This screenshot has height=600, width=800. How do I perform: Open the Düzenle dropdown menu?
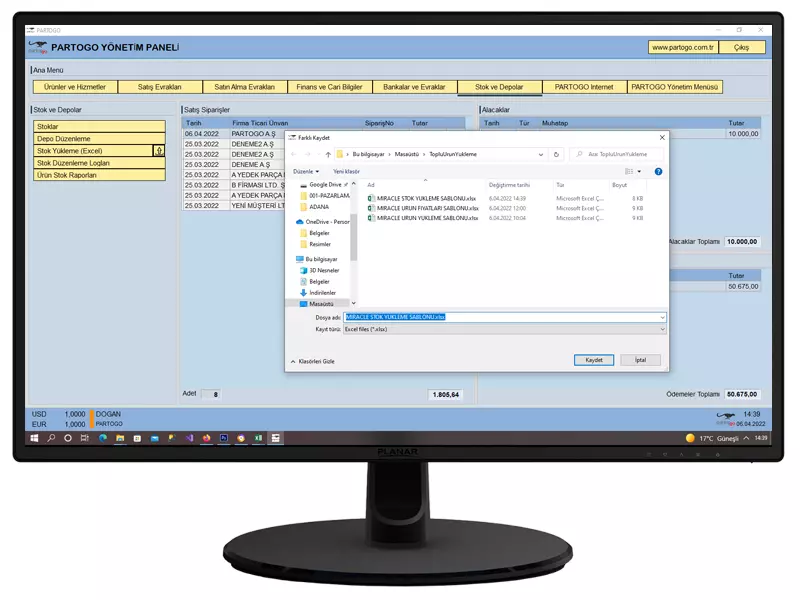(x=306, y=171)
